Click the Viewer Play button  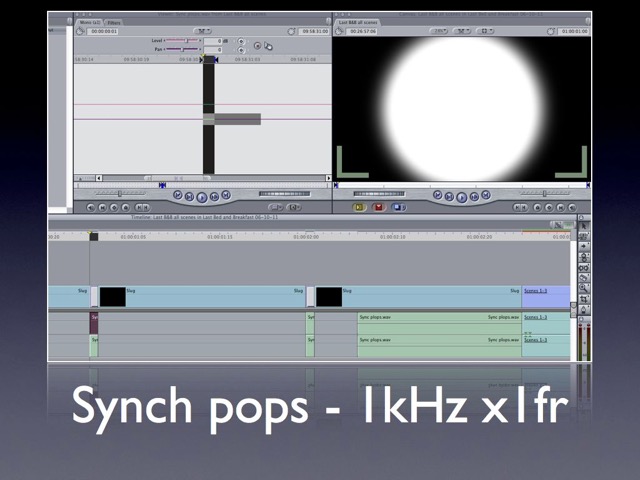[202, 198]
